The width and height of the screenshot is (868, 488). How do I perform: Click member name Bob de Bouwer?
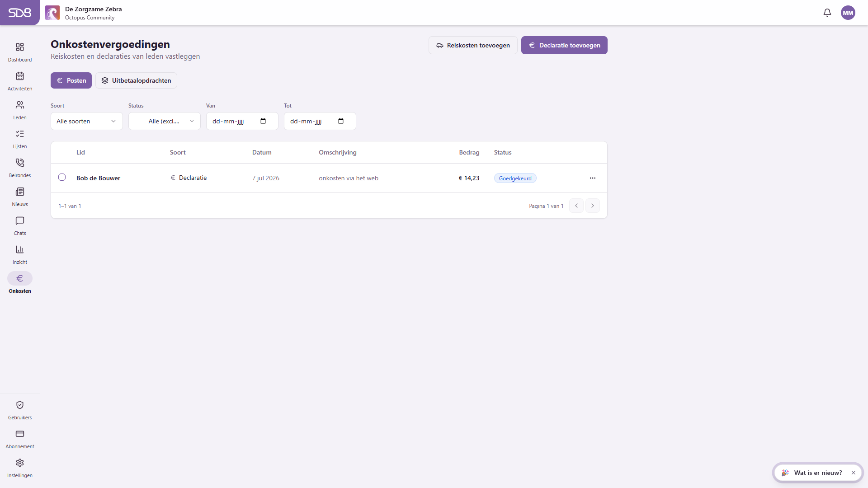(x=98, y=178)
